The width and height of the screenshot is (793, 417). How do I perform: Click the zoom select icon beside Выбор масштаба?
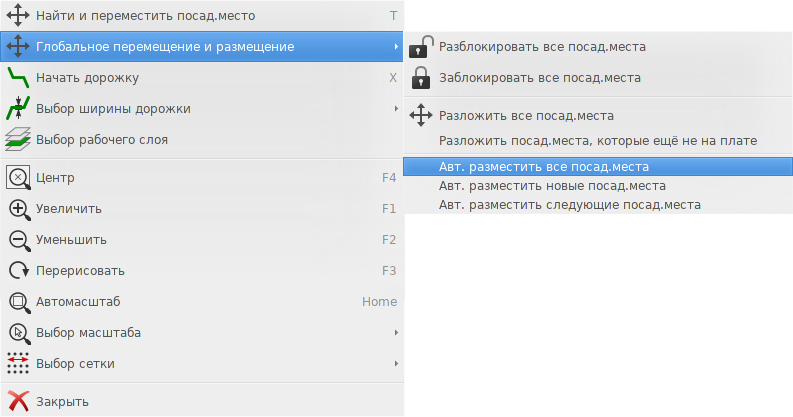pos(19,333)
